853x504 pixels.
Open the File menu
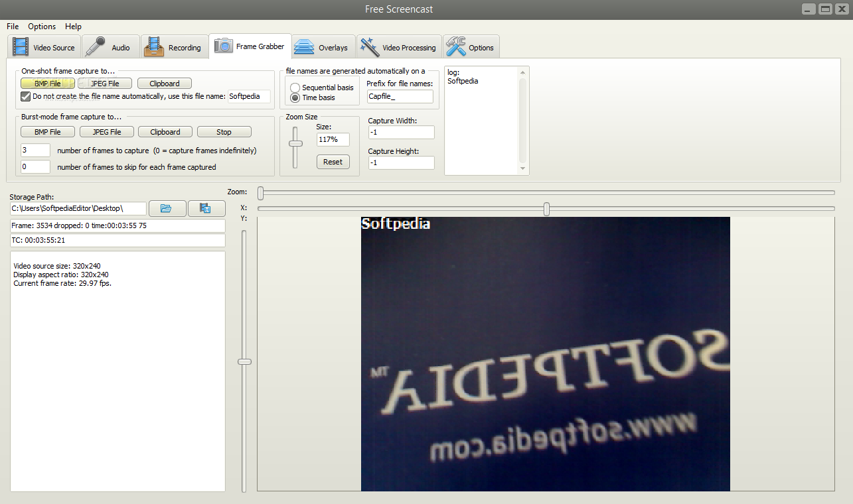(x=13, y=27)
